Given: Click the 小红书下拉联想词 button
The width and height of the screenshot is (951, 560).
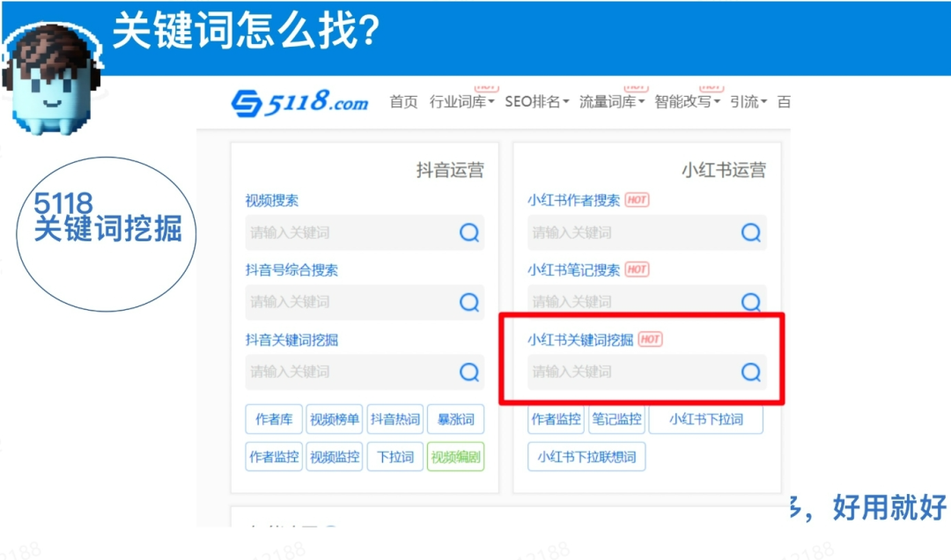Looking at the screenshot, I should 586,457.
